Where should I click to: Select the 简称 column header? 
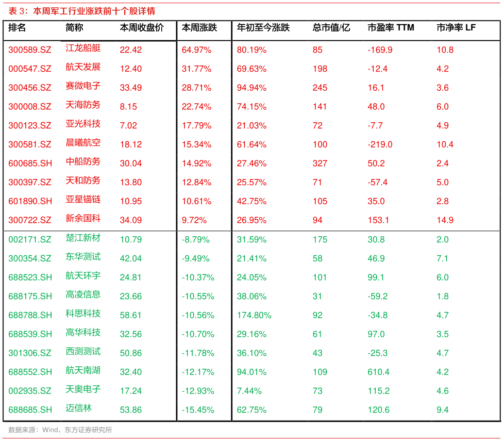tap(74, 28)
